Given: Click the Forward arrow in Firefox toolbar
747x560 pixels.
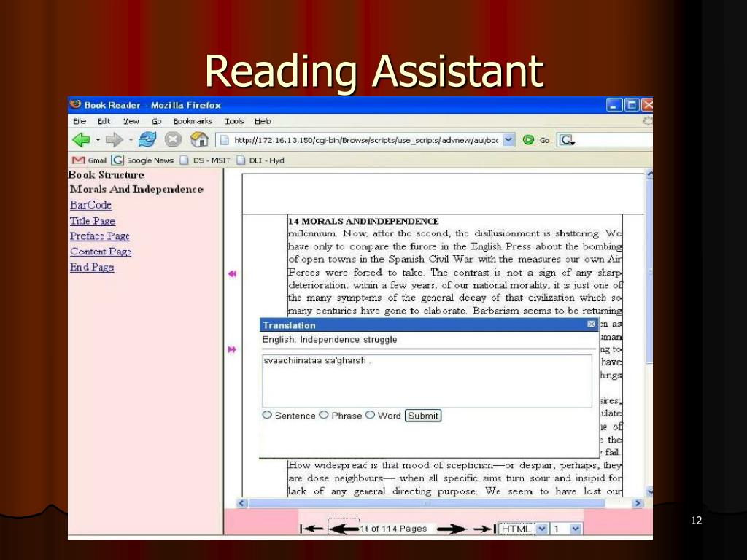Looking at the screenshot, I should [x=115, y=140].
